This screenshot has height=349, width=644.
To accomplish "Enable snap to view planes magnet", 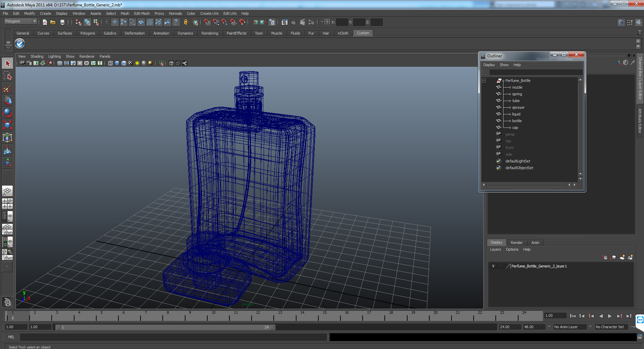I will click(x=233, y=22).
